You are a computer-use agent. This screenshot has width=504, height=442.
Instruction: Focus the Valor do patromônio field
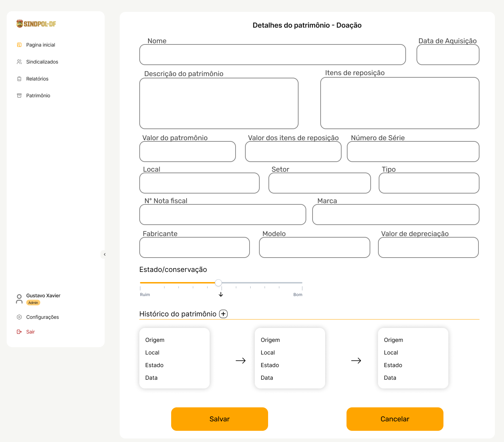(x=188, y=152)
